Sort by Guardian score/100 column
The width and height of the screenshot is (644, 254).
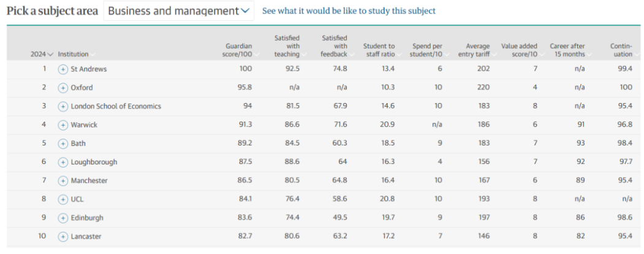[239, 50]
